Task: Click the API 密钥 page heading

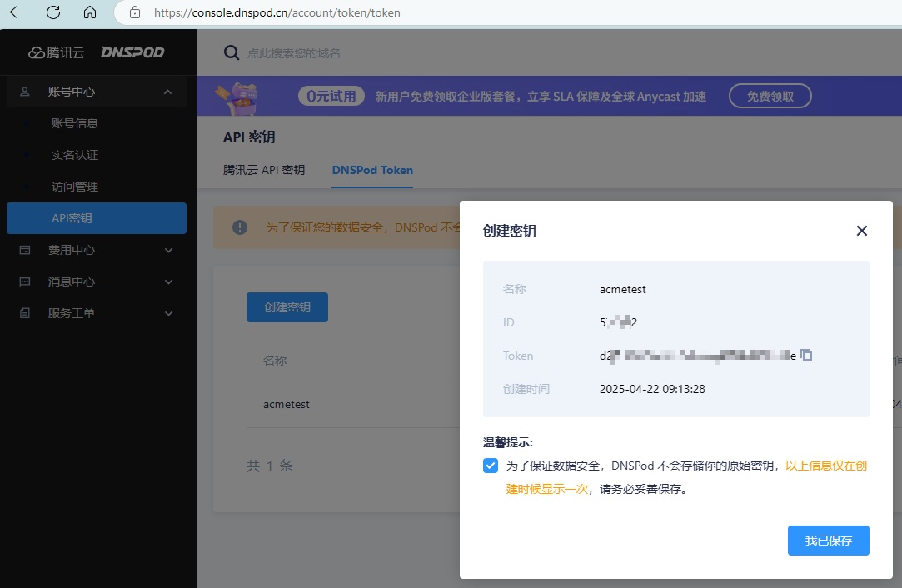Action: [249, 137]
